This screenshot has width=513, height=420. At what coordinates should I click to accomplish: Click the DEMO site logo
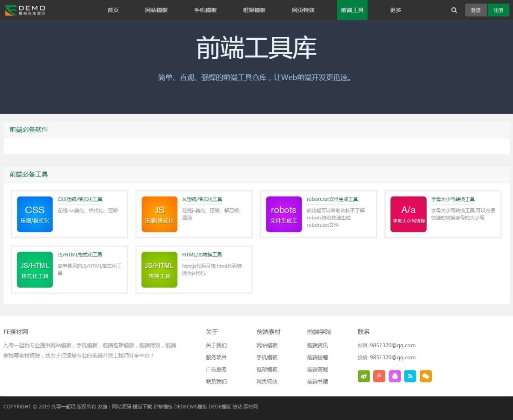(x=25, y=10)
